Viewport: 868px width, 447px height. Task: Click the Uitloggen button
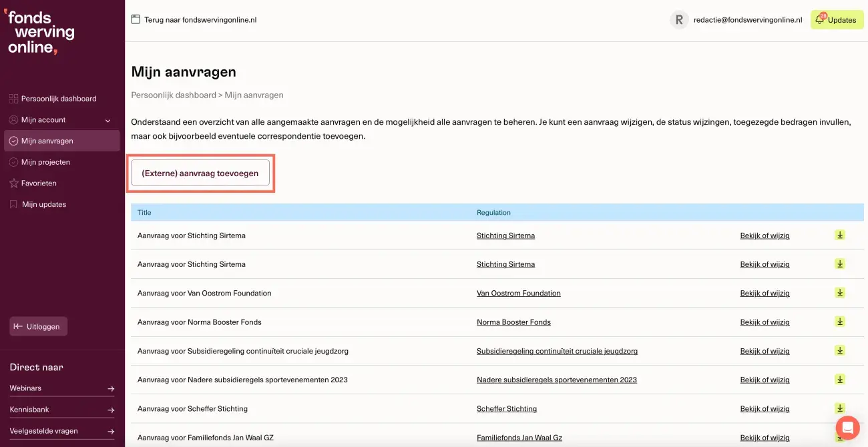tap(38, 326)
